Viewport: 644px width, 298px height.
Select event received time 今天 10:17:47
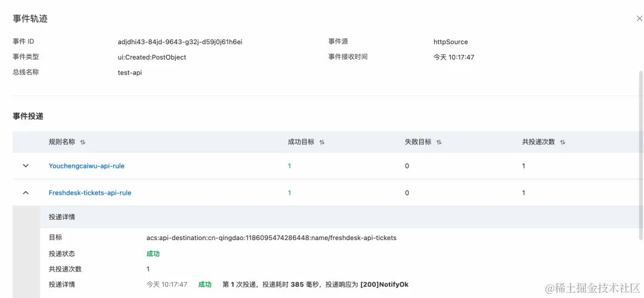tap(454, 57)
